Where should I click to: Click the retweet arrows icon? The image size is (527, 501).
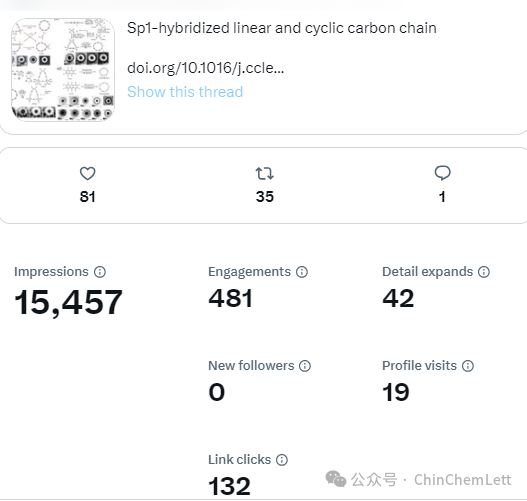(265, 173)
